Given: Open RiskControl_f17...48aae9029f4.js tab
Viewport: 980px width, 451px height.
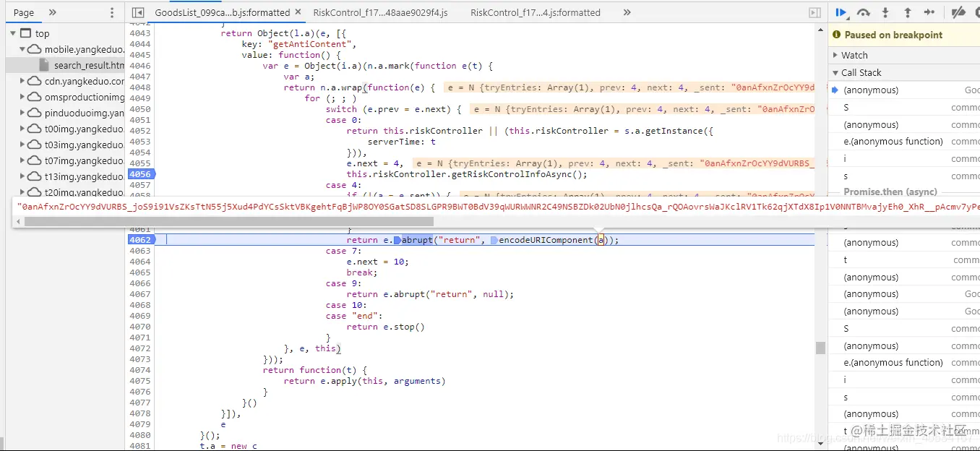Looking at the screenshot, I should (380, 12).
